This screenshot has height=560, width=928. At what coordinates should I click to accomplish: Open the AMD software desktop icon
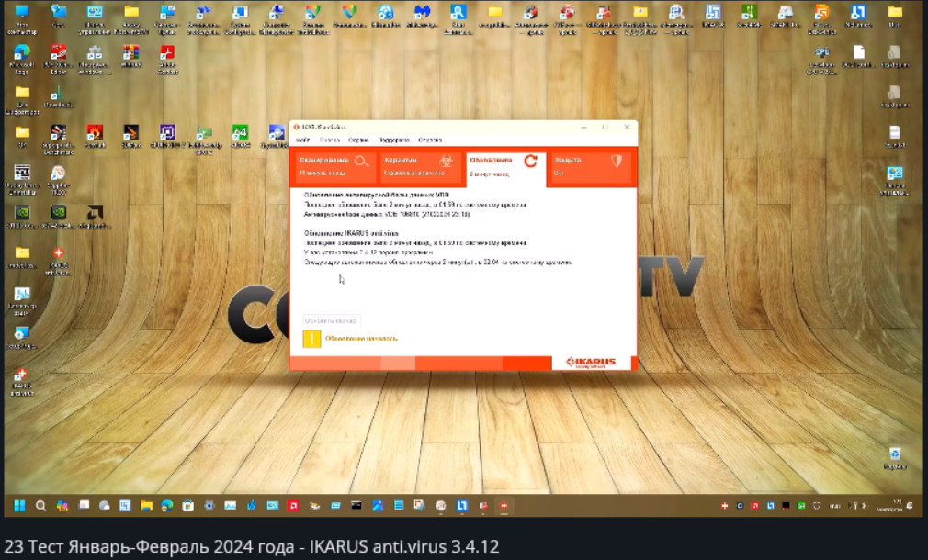point(95,217)
